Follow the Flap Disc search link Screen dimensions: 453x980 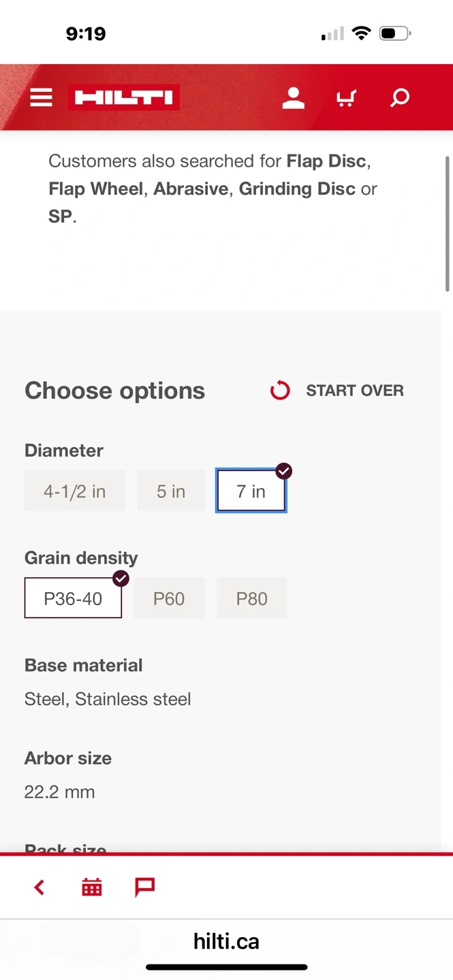(x=327, y=161)
